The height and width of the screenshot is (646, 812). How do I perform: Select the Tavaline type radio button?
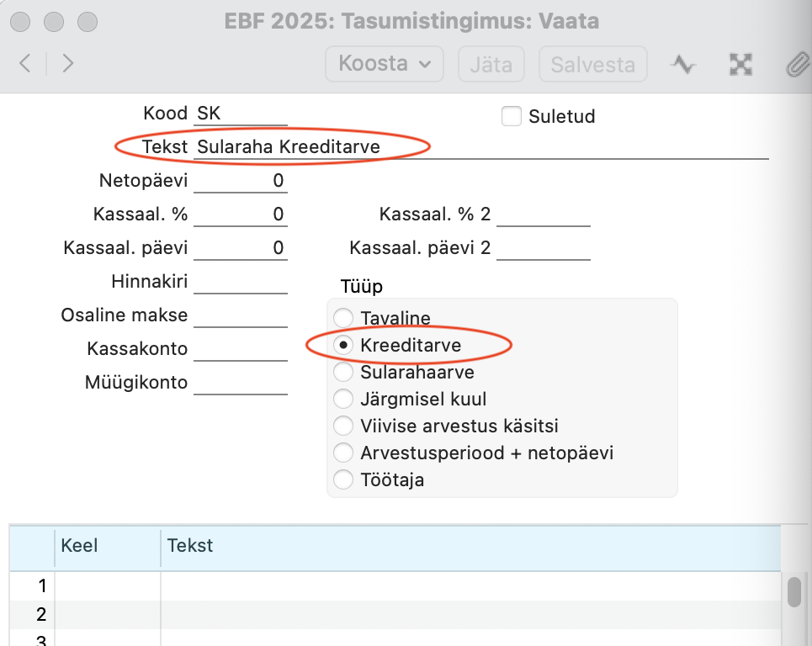coord(344,319)
